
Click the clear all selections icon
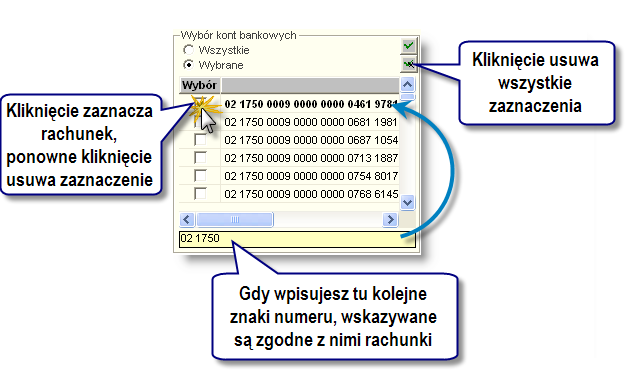click(x=408, y=64)
